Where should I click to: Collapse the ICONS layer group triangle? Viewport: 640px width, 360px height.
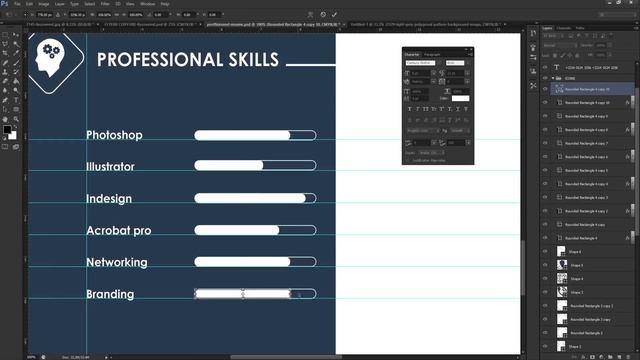[553, 78]
